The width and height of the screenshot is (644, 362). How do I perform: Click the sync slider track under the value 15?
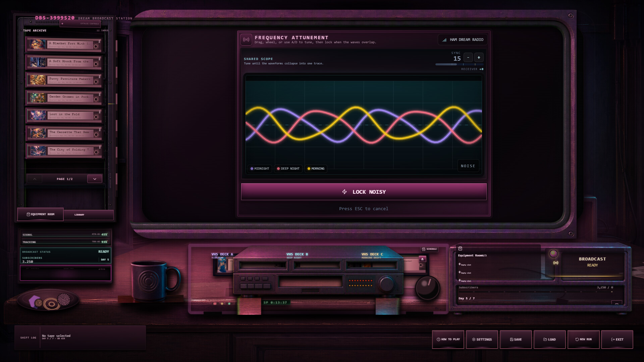pyautogui.click(x=459, y=64)
